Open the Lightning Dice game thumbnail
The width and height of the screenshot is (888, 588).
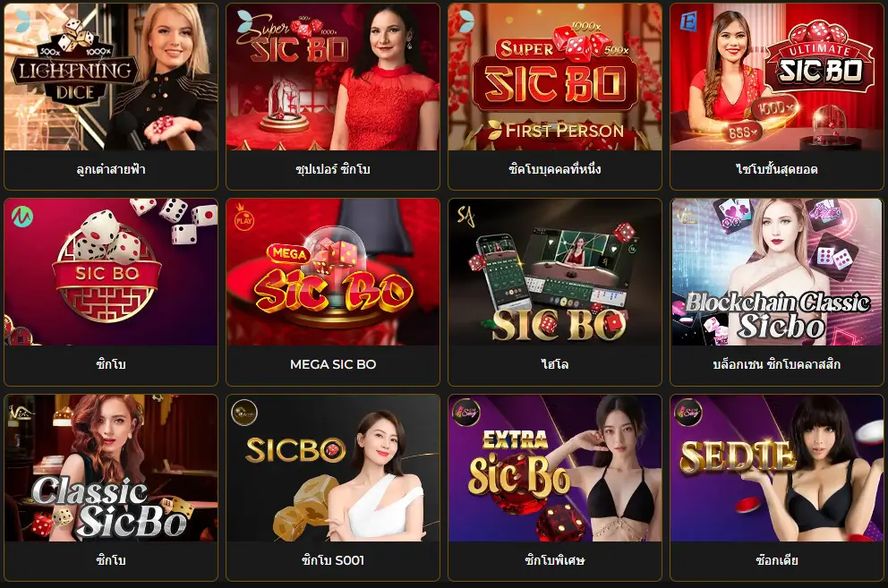point(111,77)
